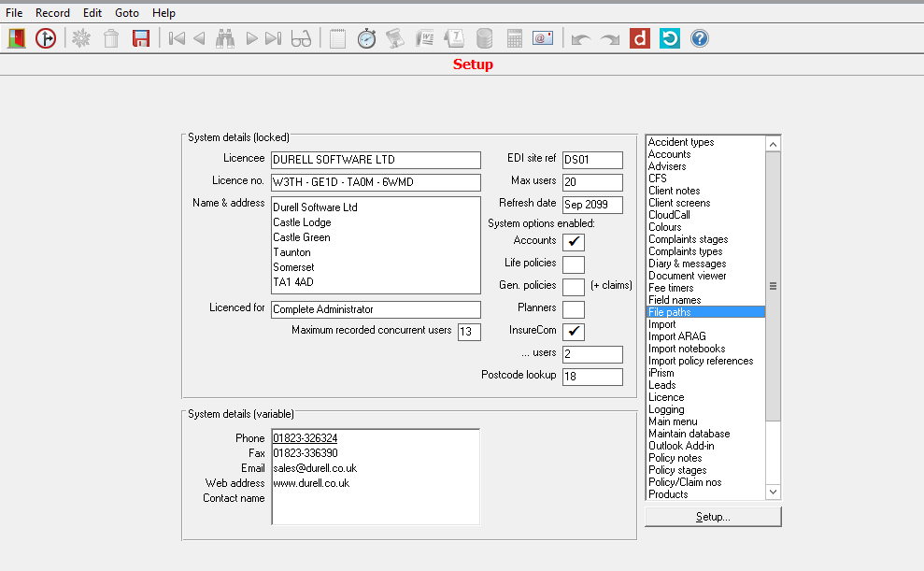The height and width of the screenshot is (571, 924).
Task: Toggle the Accounts option checkbox
Action: pos(574,242)
